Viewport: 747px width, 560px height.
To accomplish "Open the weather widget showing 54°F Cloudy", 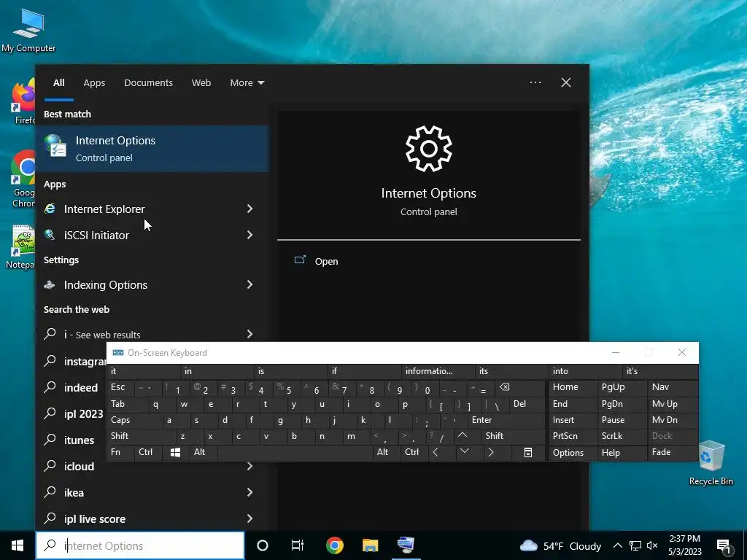I will [x=560, y=545].
